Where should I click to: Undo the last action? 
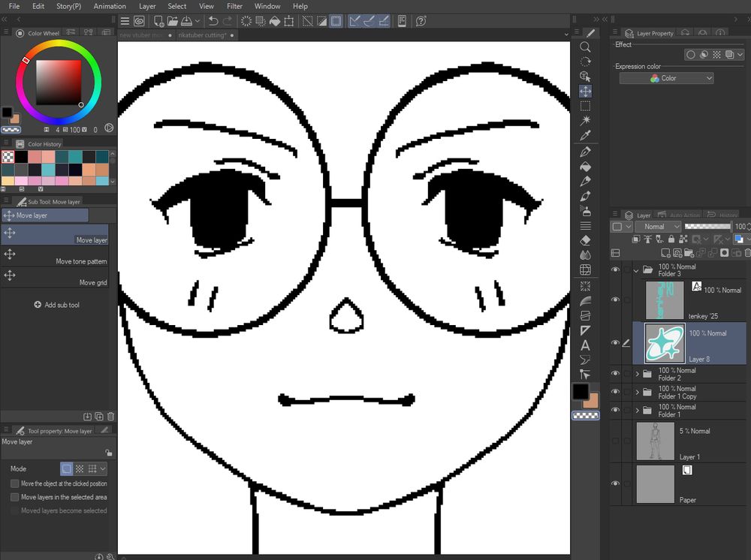[x=213, y=21]
